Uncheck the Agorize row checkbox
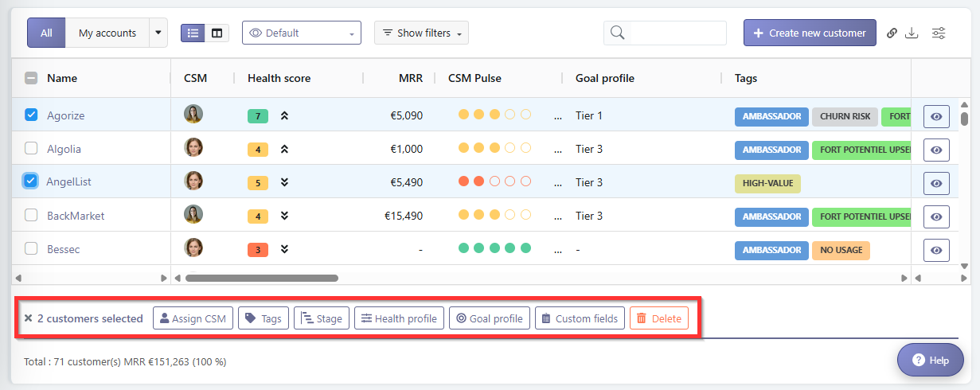Viewport: 980px width, 390px height. tap(31, 115)
